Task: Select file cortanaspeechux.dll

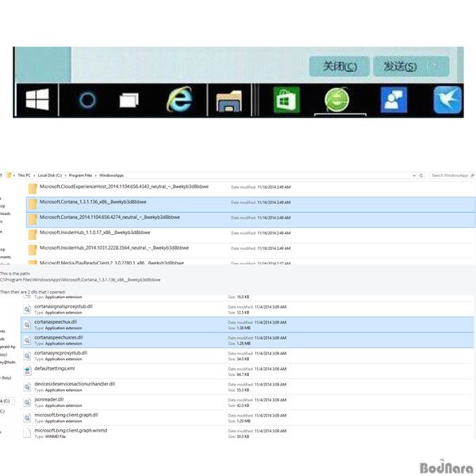Action: click(x=248, y=324)
